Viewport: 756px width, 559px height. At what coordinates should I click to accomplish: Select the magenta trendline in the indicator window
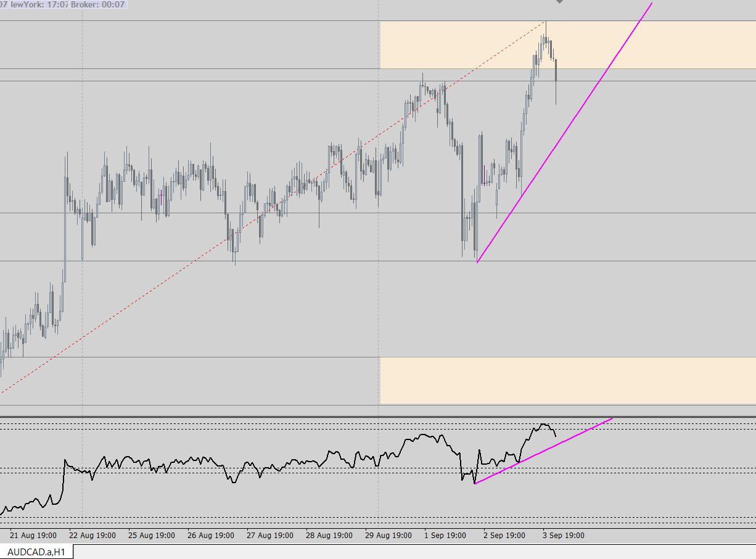(543, 451)
